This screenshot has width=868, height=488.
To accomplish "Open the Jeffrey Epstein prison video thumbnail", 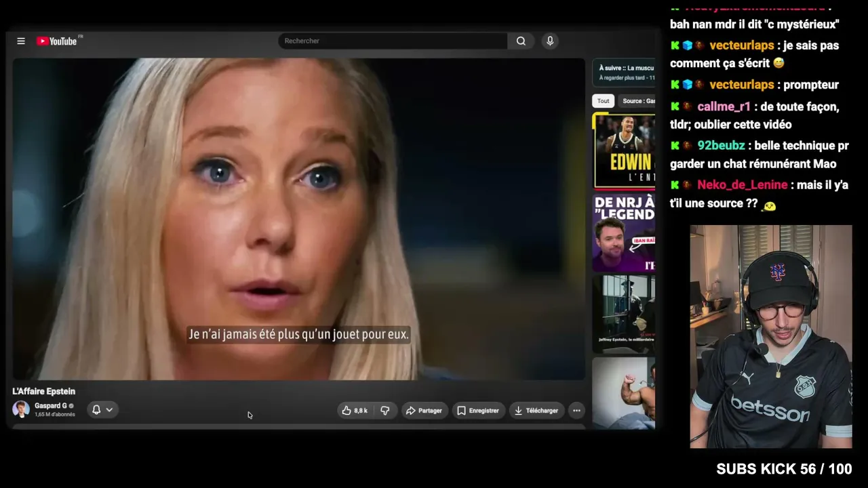I will [x=625, y=314].
